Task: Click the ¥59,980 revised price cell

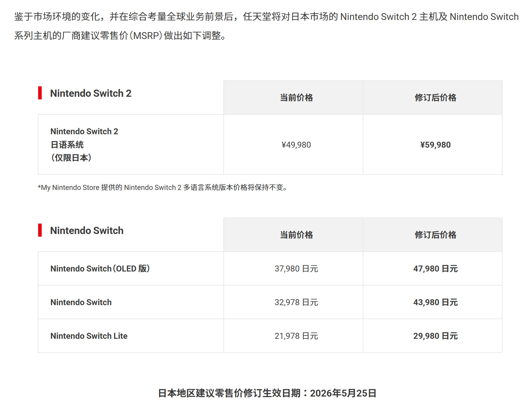Action: click(x=433, y=145)
